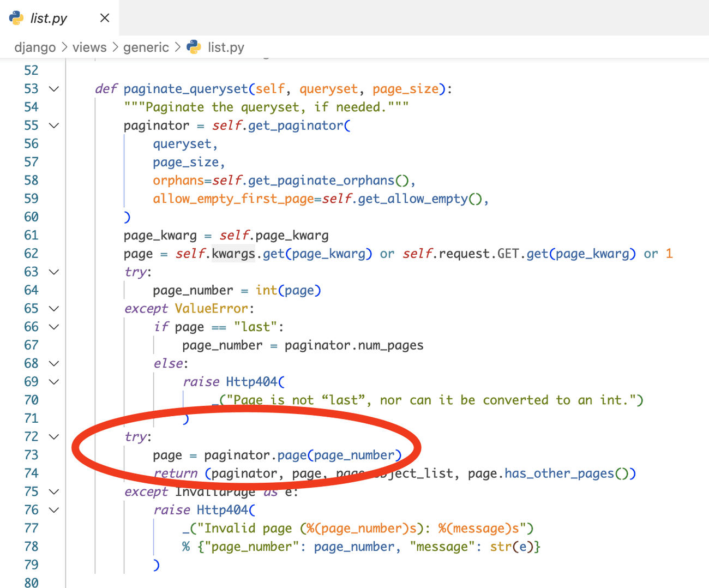The width and height of the screenshot is (709, 588).
Task: Click the paginate_queryset function name
Action: point(186,89)
